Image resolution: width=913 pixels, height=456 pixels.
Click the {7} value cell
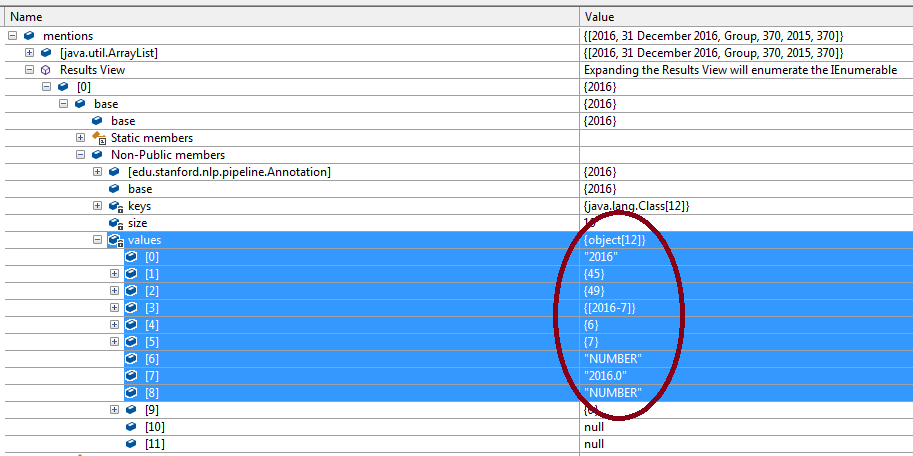tap(592, 341)
